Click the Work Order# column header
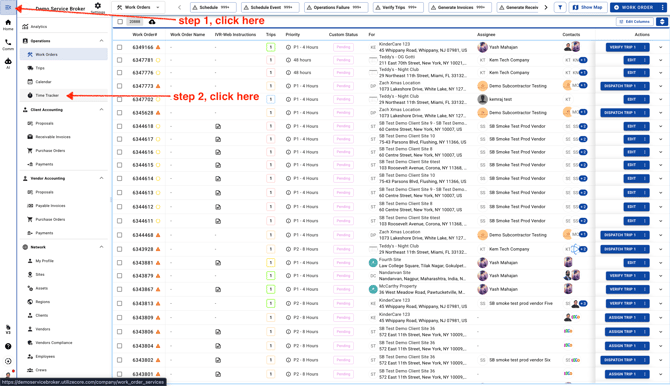This screenshot has height=386, width=670. (144, 35)
